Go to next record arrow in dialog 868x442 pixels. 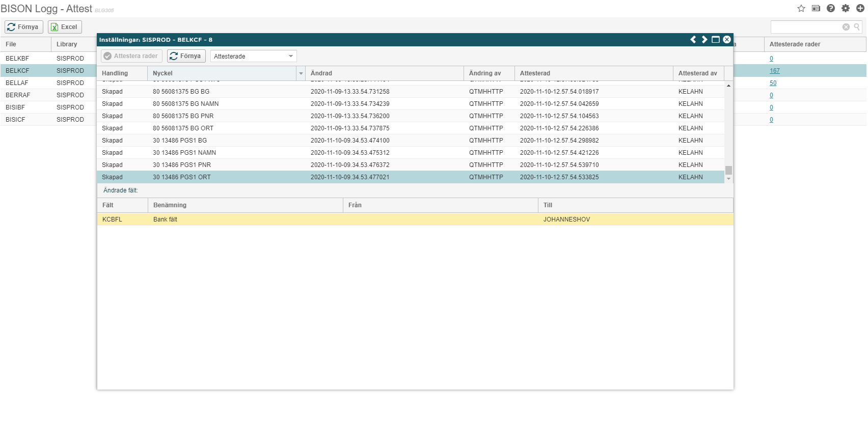(704, 40)
